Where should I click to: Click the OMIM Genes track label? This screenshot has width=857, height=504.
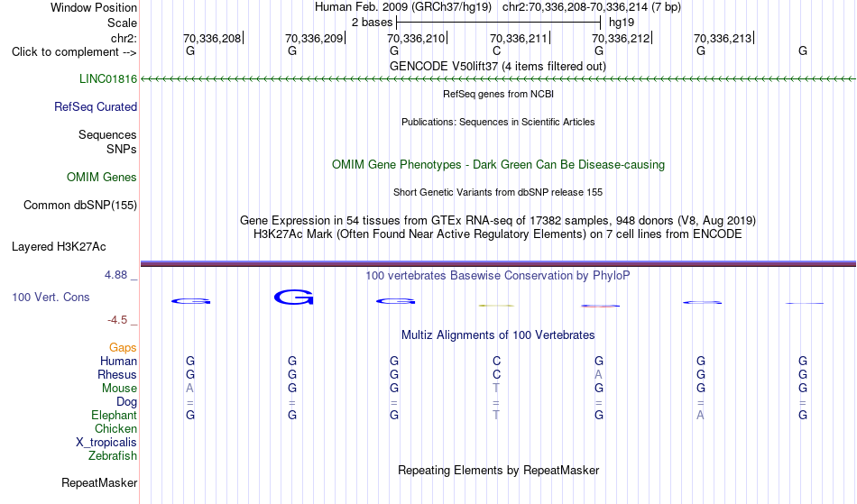[101, 177]
